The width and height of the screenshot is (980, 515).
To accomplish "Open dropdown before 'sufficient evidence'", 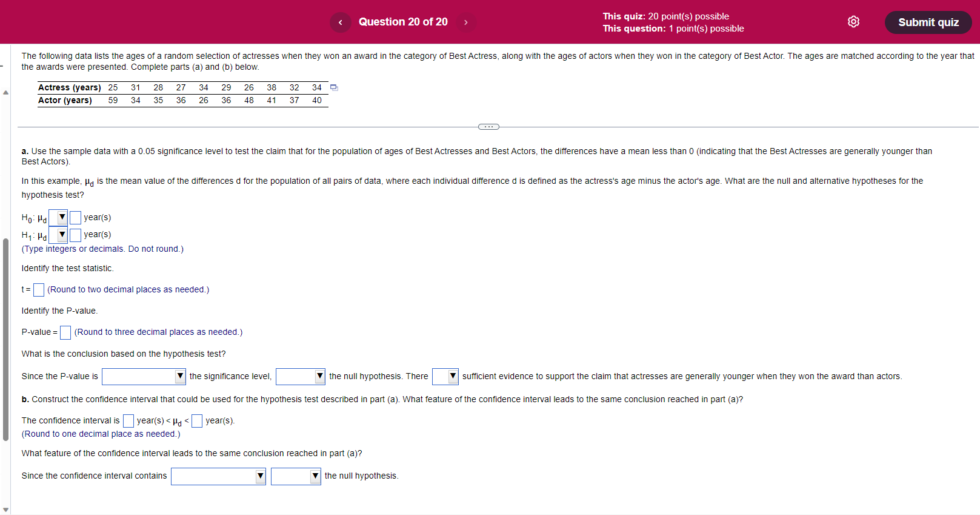I will [445, 377].
